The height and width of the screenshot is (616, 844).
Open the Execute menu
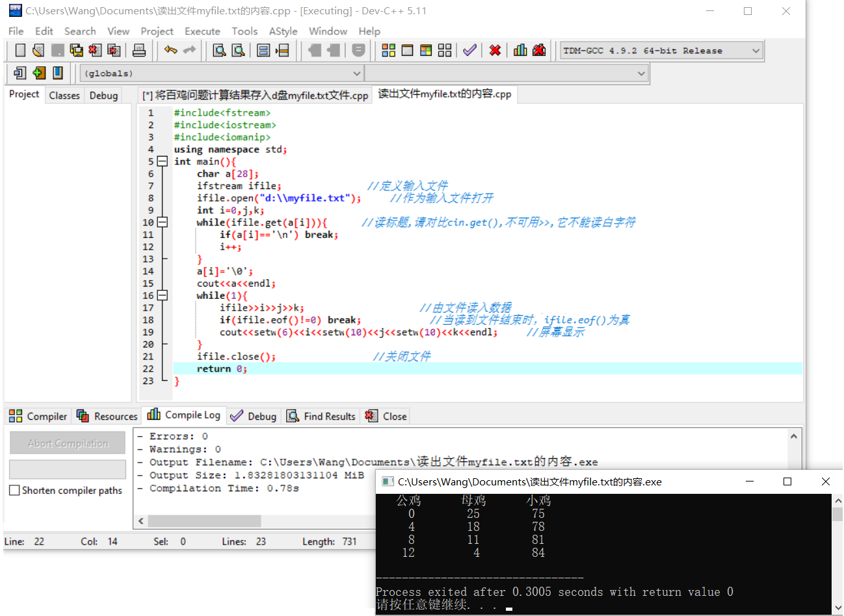202,31
